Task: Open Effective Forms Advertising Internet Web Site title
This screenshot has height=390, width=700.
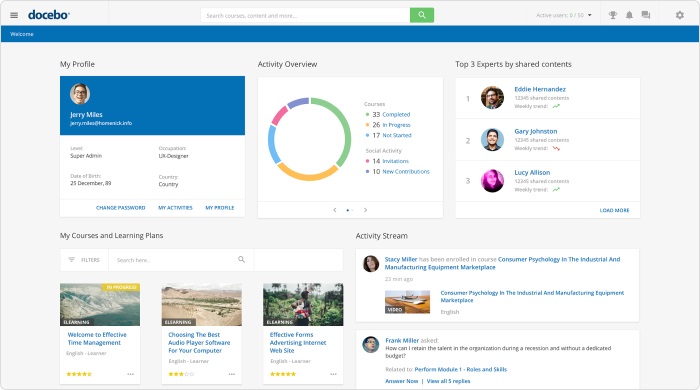Action: (298, 343)
